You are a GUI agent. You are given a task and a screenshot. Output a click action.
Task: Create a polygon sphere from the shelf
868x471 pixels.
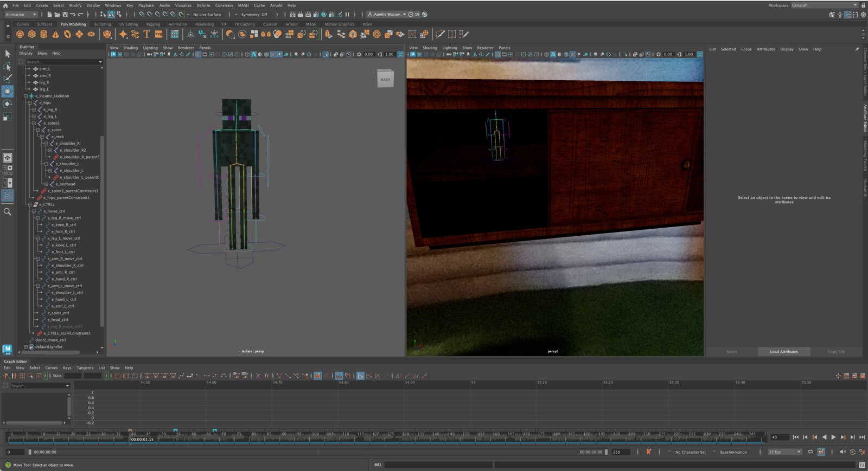pyautogui.click(x=20, y=34)
